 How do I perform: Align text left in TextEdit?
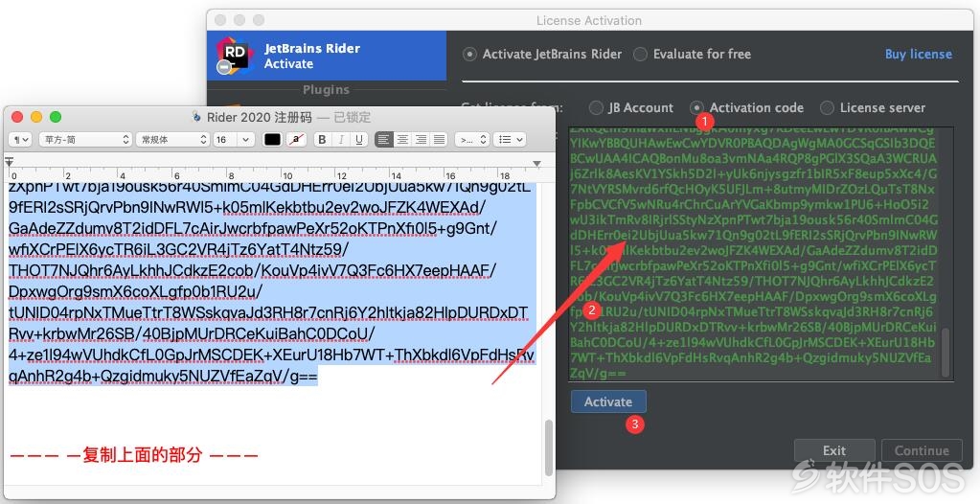384,140
